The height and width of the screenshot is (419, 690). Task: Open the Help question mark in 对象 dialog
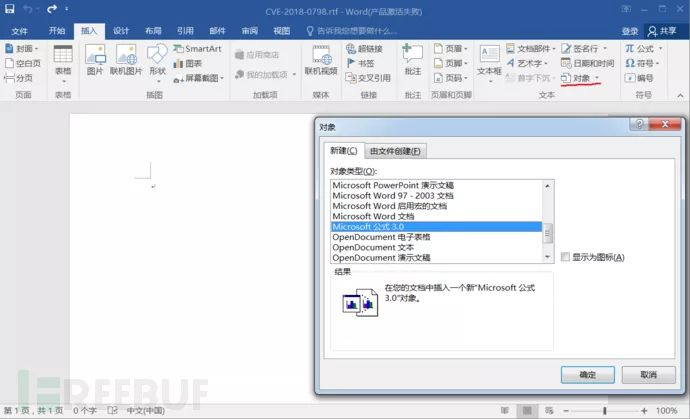coord(639,124)
